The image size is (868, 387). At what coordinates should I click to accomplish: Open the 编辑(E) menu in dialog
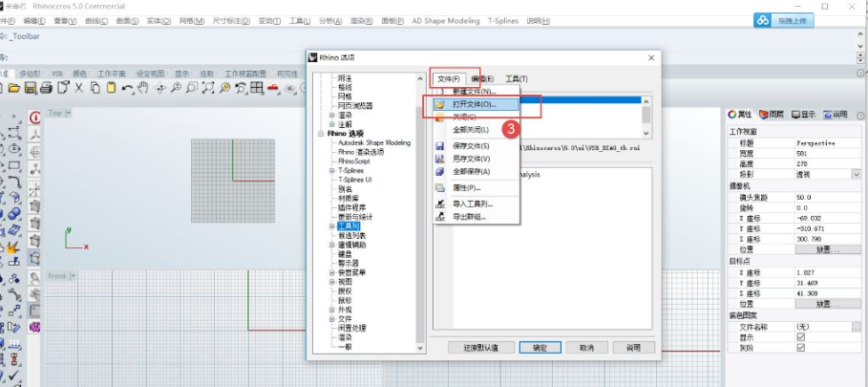(482, 79)
